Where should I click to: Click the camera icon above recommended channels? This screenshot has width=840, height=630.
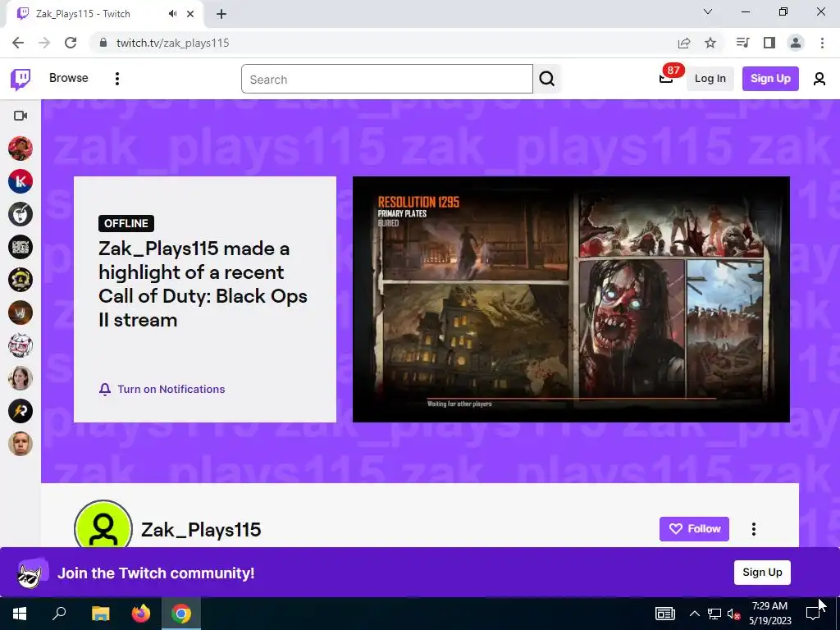pyautogui.click(x=21, y=116)
